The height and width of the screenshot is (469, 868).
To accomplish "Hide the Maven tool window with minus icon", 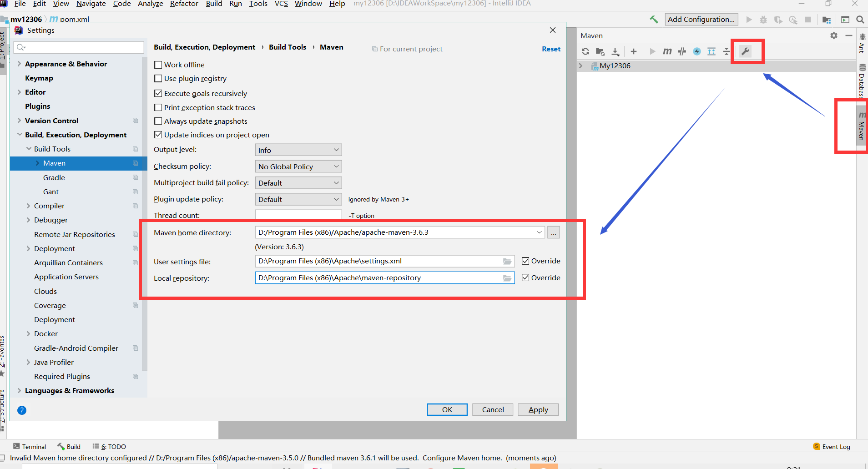I will click(849, 35).
